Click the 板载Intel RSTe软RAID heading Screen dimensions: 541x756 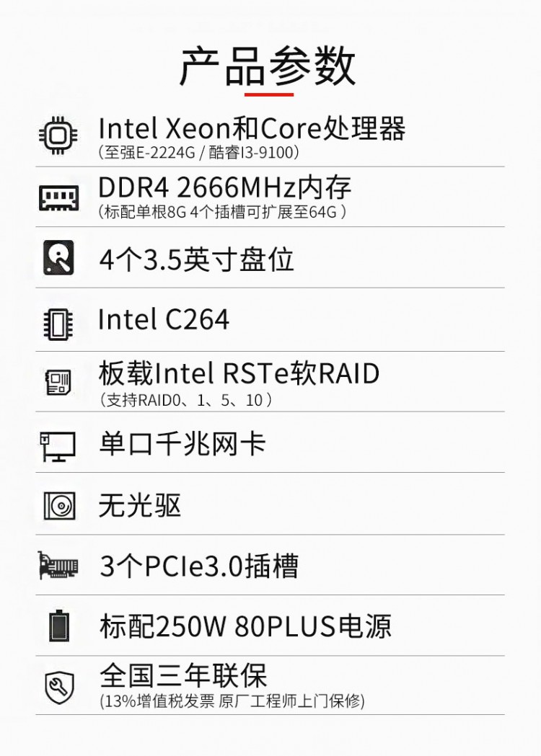pos(239,374)
